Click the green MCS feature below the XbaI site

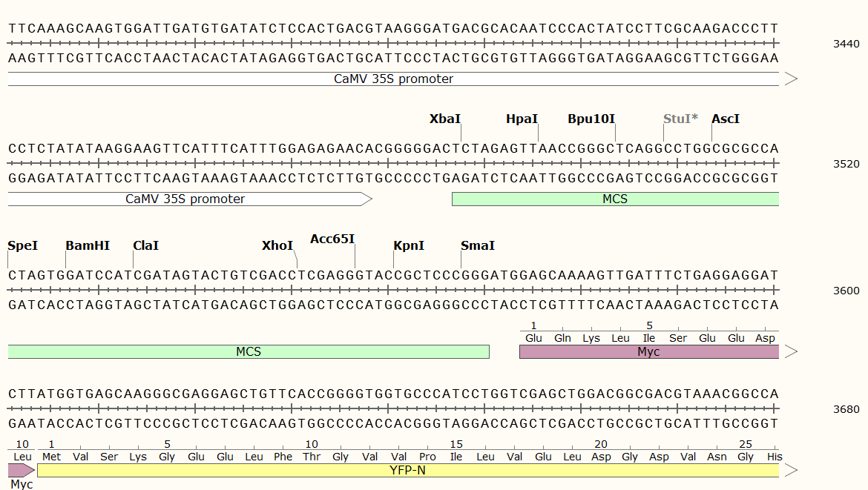614,199
